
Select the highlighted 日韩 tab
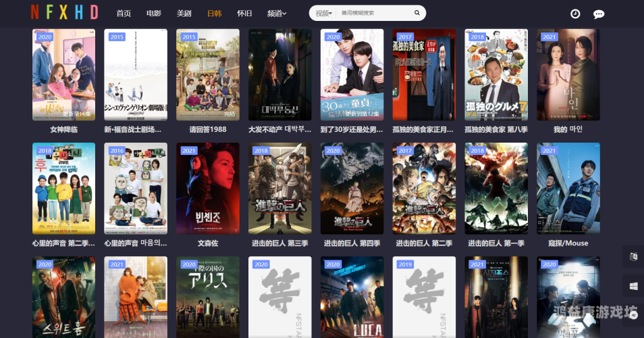(214, 13)
